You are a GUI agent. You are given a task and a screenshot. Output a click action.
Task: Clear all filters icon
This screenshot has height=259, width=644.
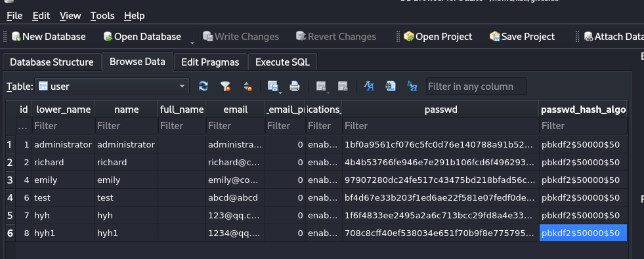pos(225,86)
